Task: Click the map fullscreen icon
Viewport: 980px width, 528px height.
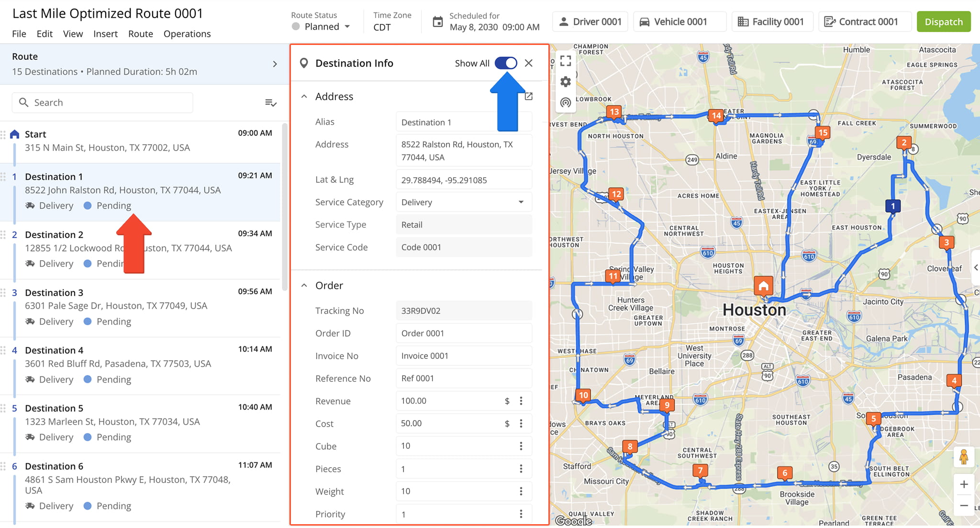Action: (566, 61)
